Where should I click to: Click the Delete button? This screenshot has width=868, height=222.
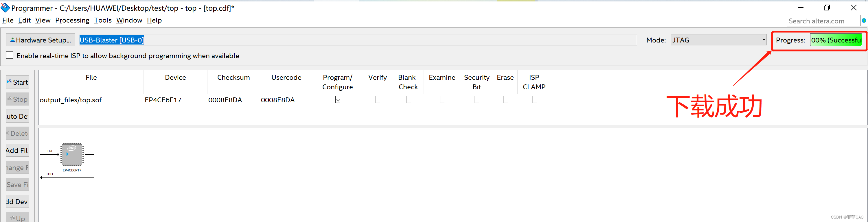[18, 133]
